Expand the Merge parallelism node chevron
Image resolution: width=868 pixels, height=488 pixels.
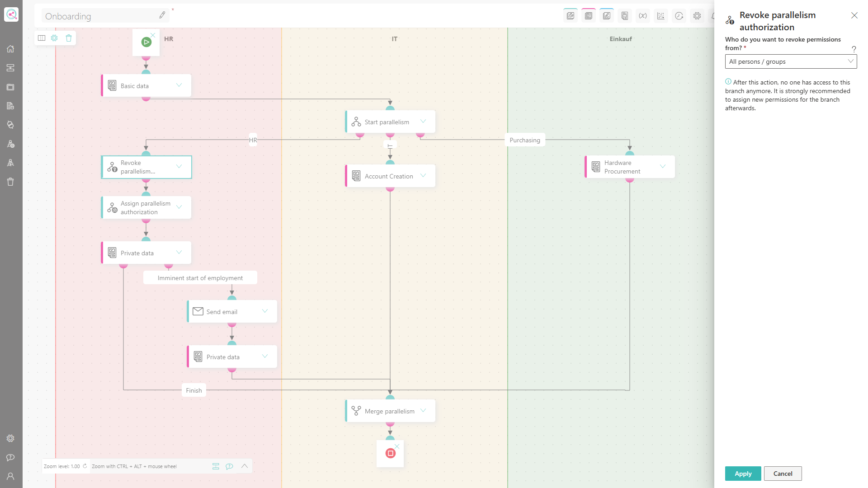click(423, 411)
